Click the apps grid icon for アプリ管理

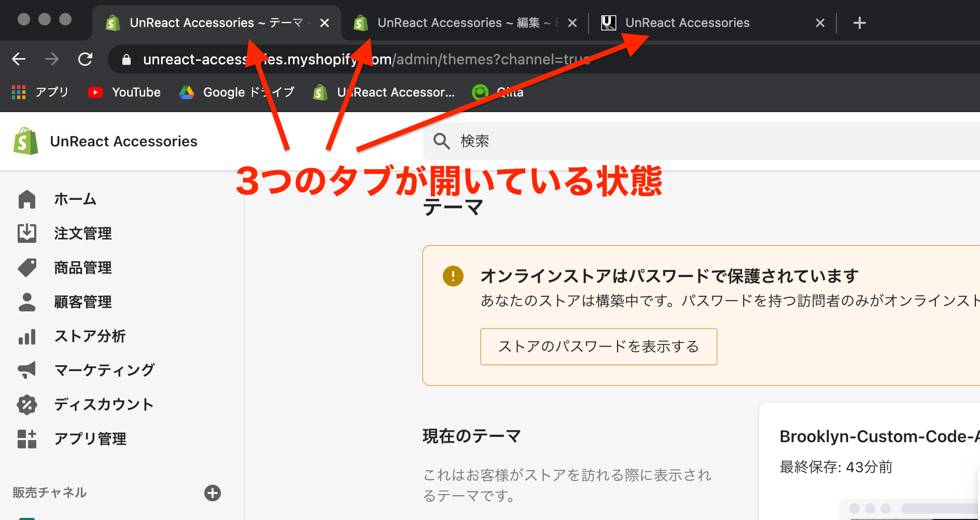pyautogui.click(x=27, y=439)
